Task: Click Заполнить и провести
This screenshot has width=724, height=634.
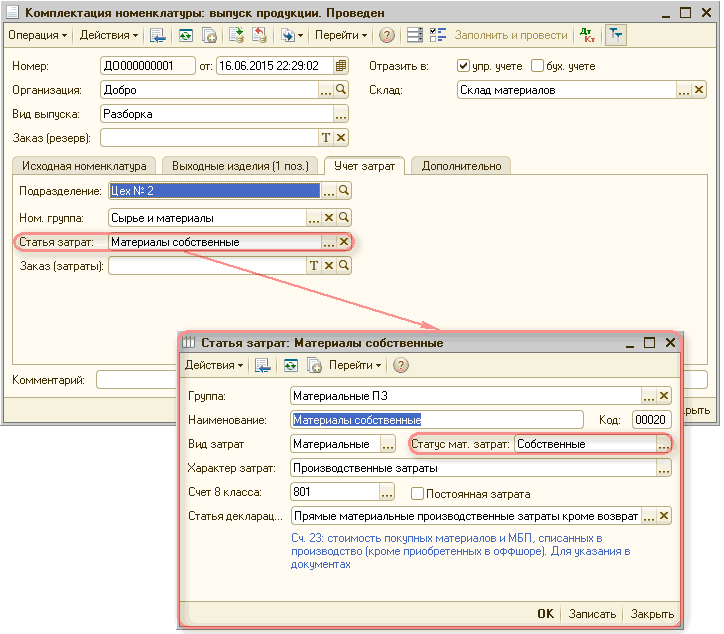Action: pos(511,35)
